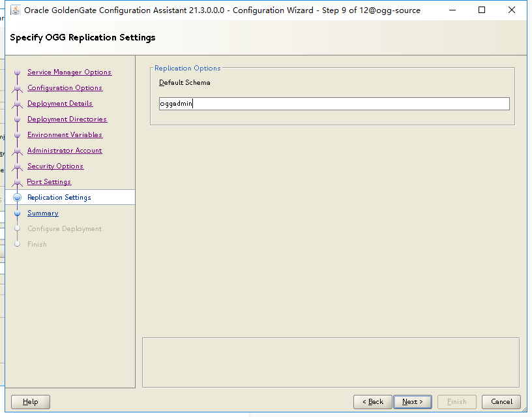Open Environment Variables step
Viewport: 532px width, 417px height.
click(x=65, y=134)
